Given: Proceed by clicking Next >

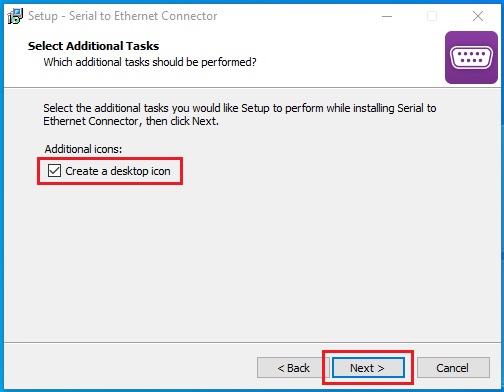Looking at the screenshot, I should point(368,368).
